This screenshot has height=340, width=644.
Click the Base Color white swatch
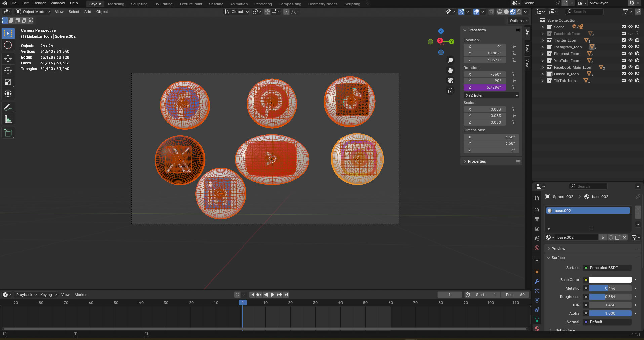pyautogui.click(x=610, y=280)
